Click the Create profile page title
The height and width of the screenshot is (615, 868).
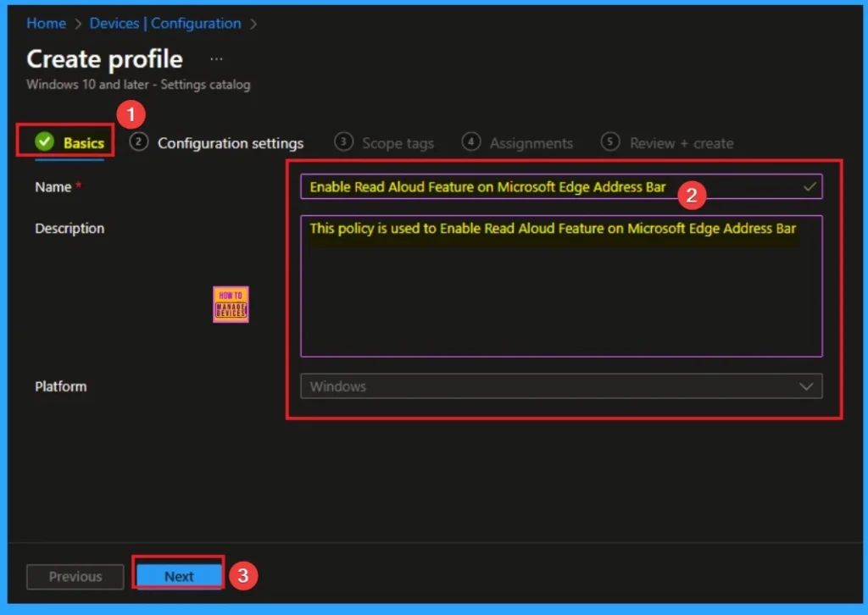click(x=104, y=58)
